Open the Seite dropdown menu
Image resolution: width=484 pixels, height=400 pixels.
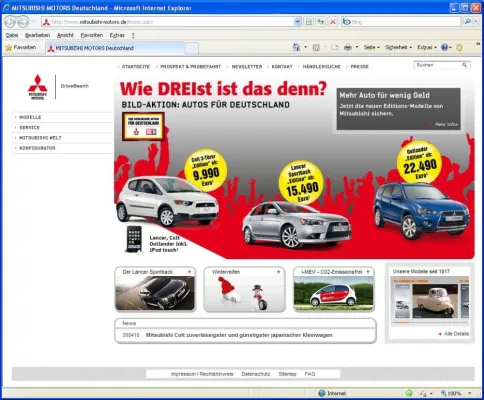(x=372, y=48)
